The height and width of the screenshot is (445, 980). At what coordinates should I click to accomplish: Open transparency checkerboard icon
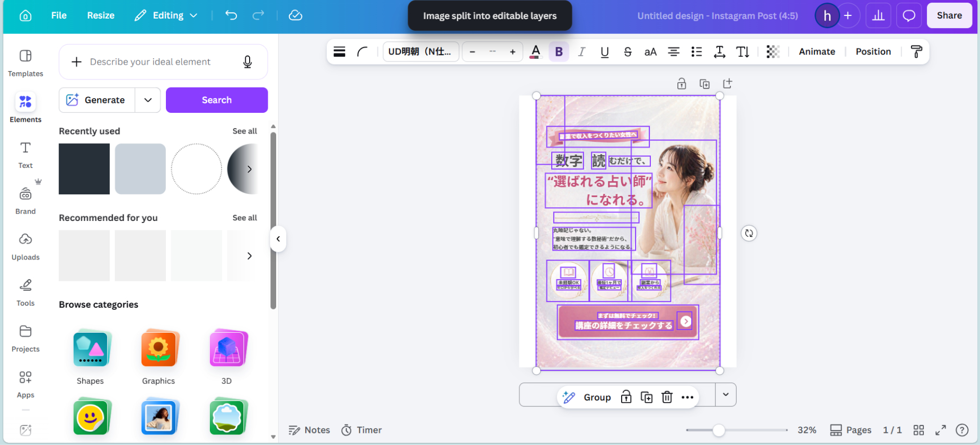tap(773, 51)
